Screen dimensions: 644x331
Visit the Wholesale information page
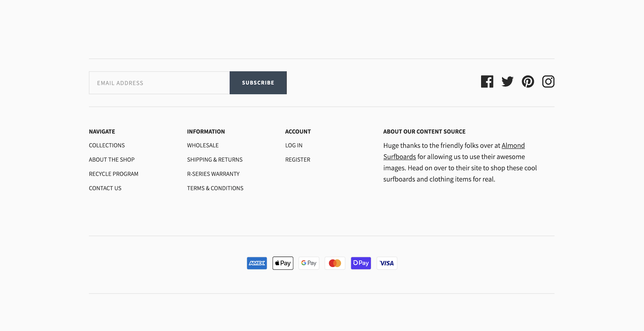point(203,145)
